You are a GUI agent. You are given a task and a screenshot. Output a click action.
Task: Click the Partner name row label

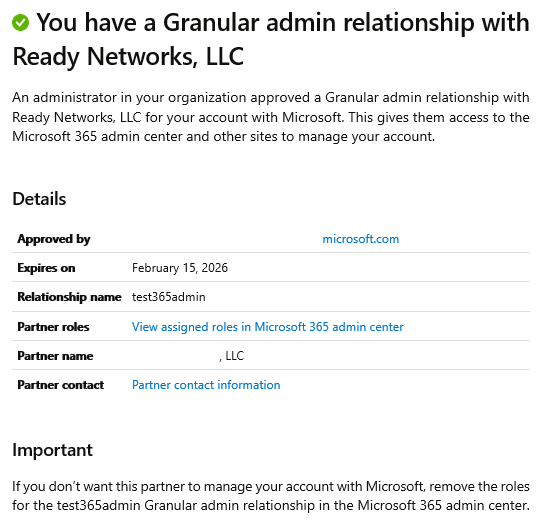[55, 356]
